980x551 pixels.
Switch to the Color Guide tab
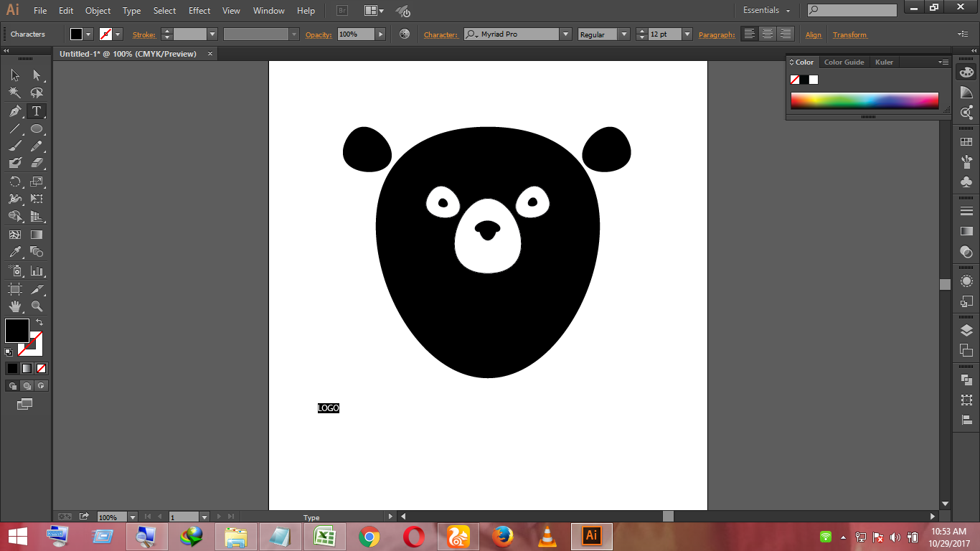tap(844, 62)
